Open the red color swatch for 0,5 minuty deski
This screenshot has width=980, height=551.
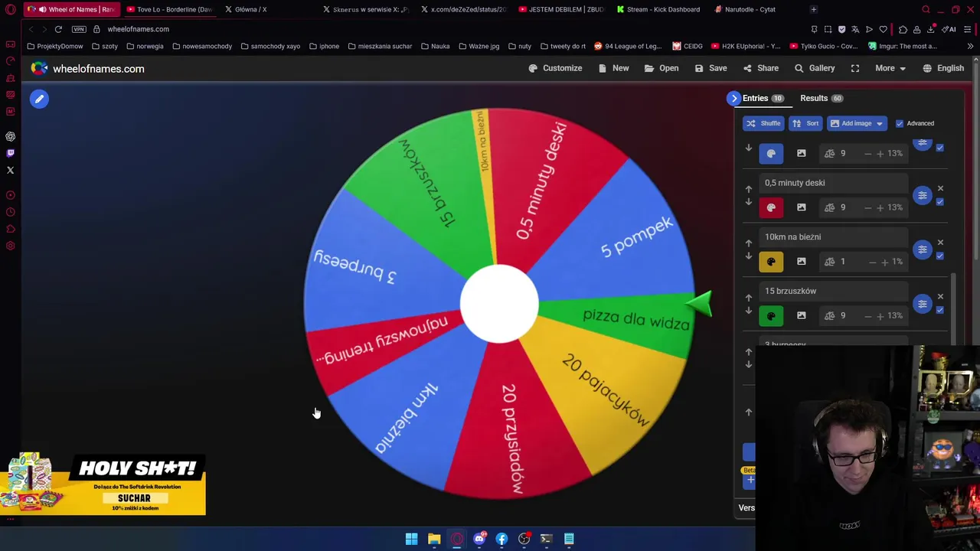(x=771, y=207)
